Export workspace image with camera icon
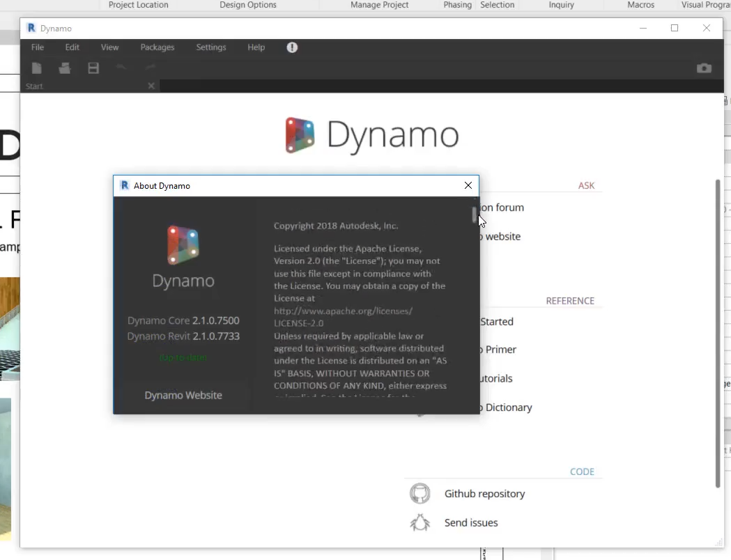The width and height of the screenshot is (731, 560). (x=704, y=68)
